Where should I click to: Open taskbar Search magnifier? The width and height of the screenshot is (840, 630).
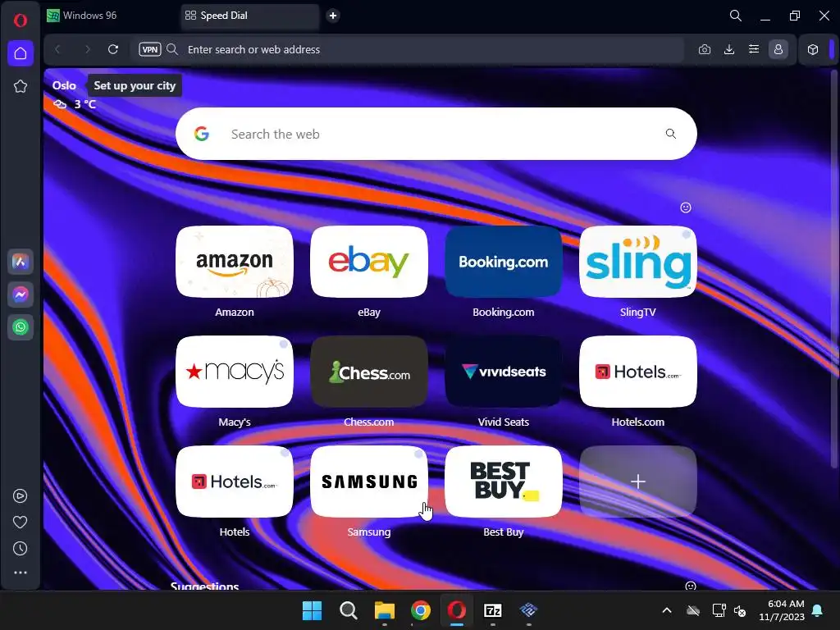tap(349, 610)
